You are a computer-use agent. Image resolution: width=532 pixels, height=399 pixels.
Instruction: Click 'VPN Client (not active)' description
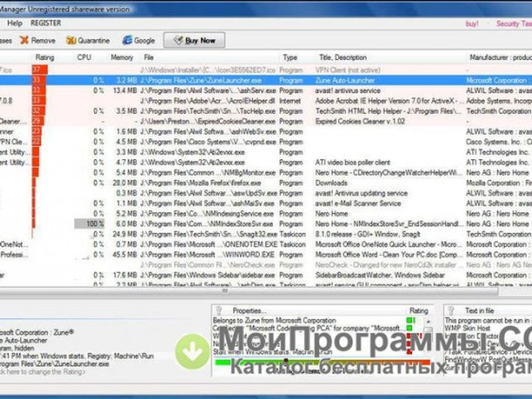click(348, 70)
